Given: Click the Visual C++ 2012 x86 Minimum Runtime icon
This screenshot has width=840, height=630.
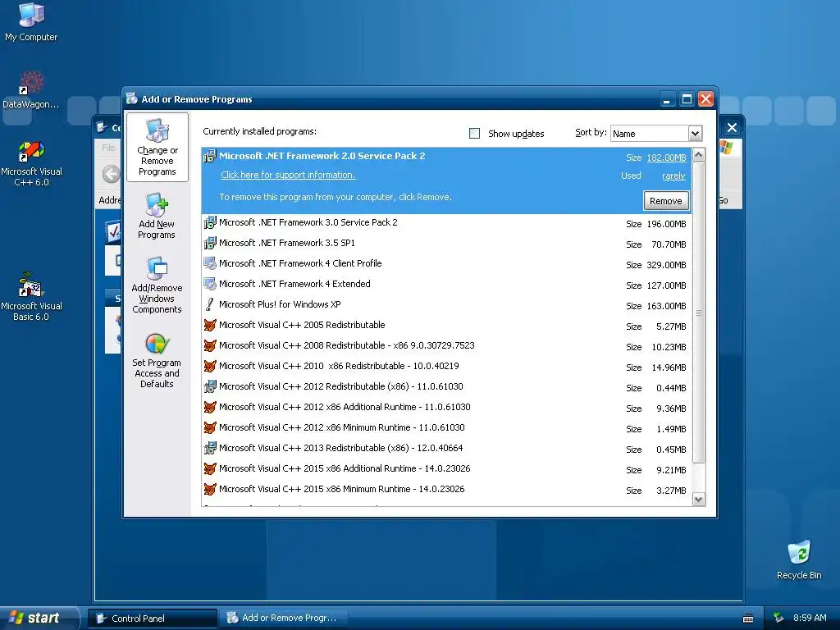Looking at the screenshot, I should pyautogui.click(x=210, y=427).
